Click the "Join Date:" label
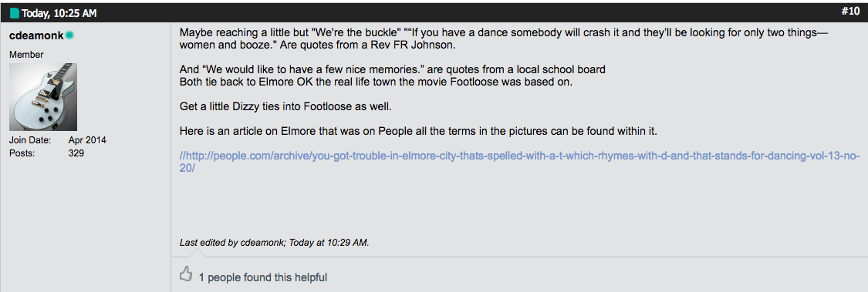 (30, 140)
